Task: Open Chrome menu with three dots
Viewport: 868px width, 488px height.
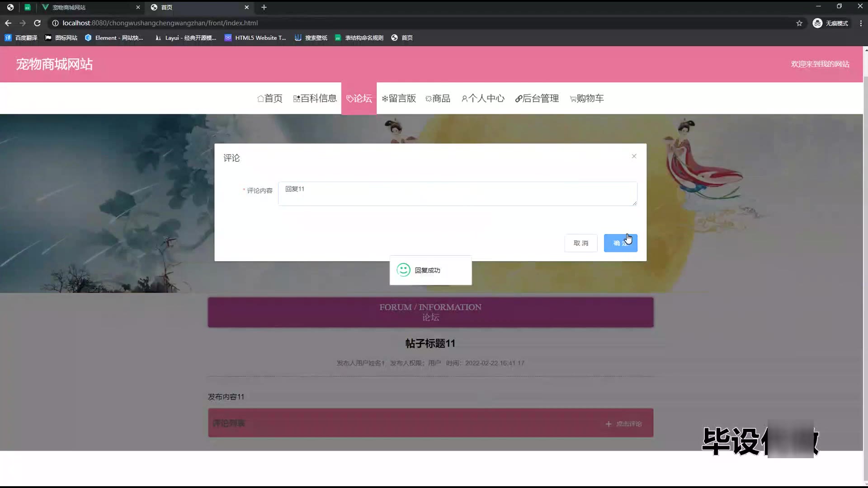Action: pos(861,23)
